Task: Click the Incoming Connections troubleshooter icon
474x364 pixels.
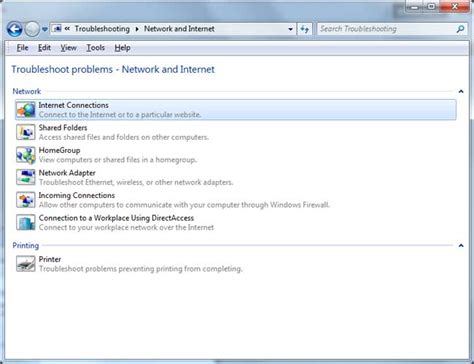Action: tap(26, 200)
